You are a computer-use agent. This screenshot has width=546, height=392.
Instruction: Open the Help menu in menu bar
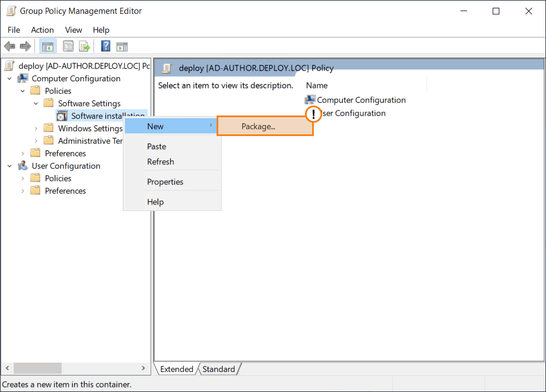[x=101, y=30]
